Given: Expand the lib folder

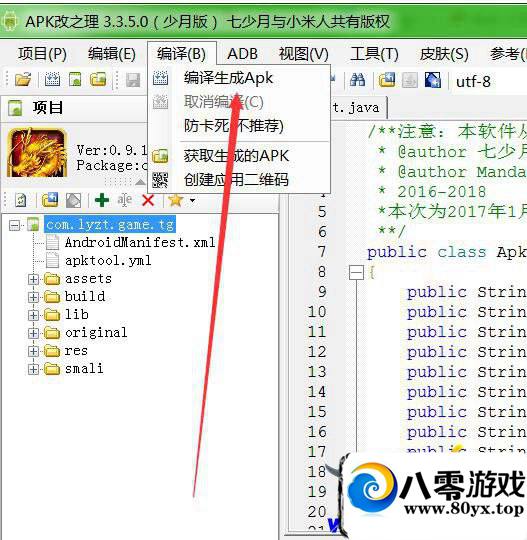Looking at the screenshot, I should (33, 315).
